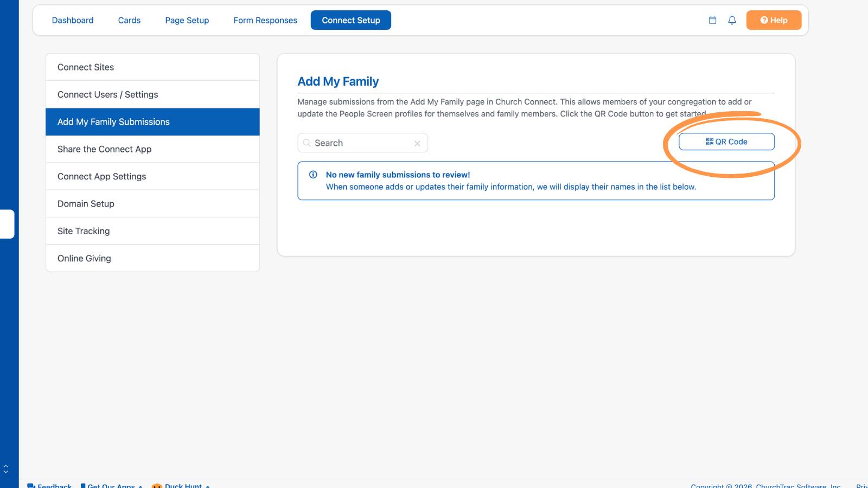This screenshot has width=868, height=488.
Task: Open Connect Users / Settings
Action: point(152,94)
